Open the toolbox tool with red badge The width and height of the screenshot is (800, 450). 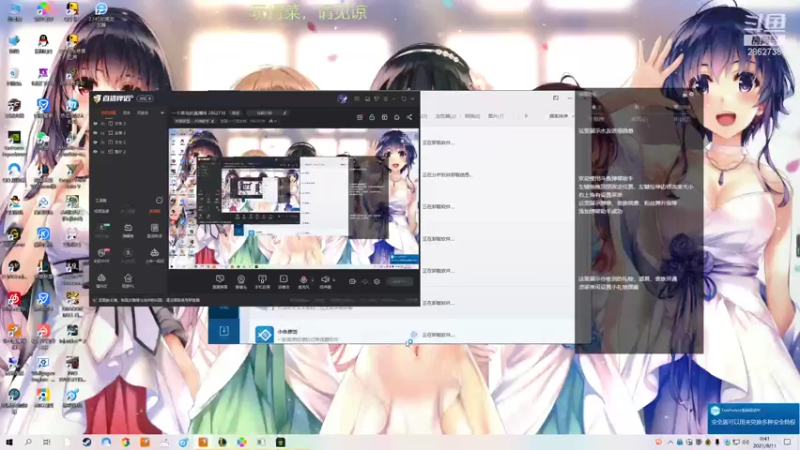(x=102, y=254)
